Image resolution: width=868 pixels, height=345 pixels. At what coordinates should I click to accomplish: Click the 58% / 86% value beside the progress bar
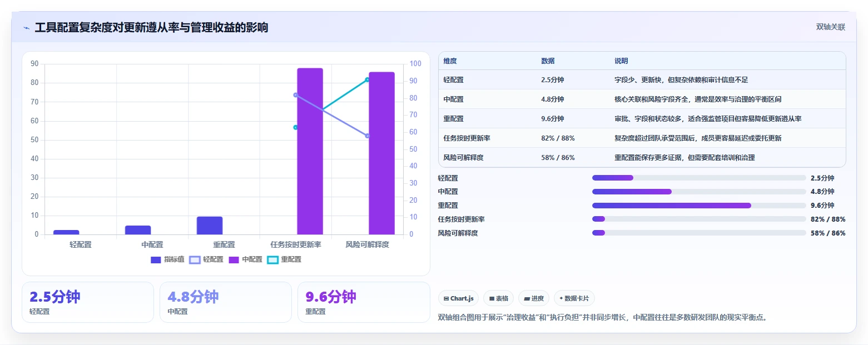pyautogui.click(x=828, y=233)
